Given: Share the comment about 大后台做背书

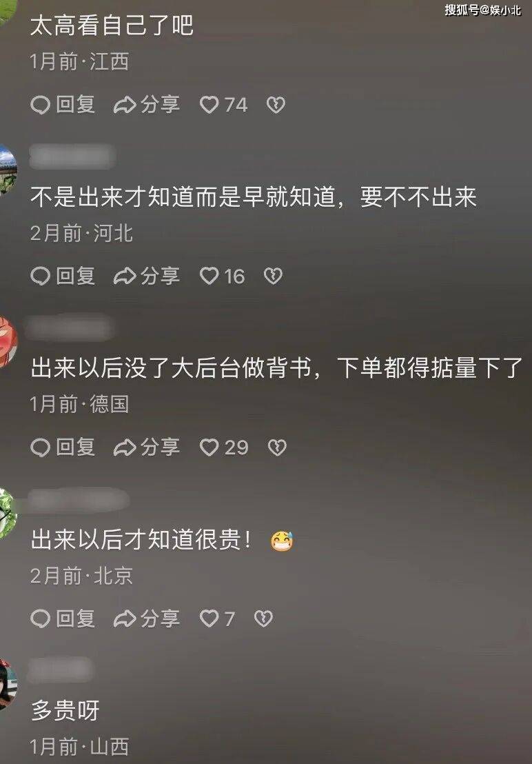Looking at the screenshot, I should (147, 448).
